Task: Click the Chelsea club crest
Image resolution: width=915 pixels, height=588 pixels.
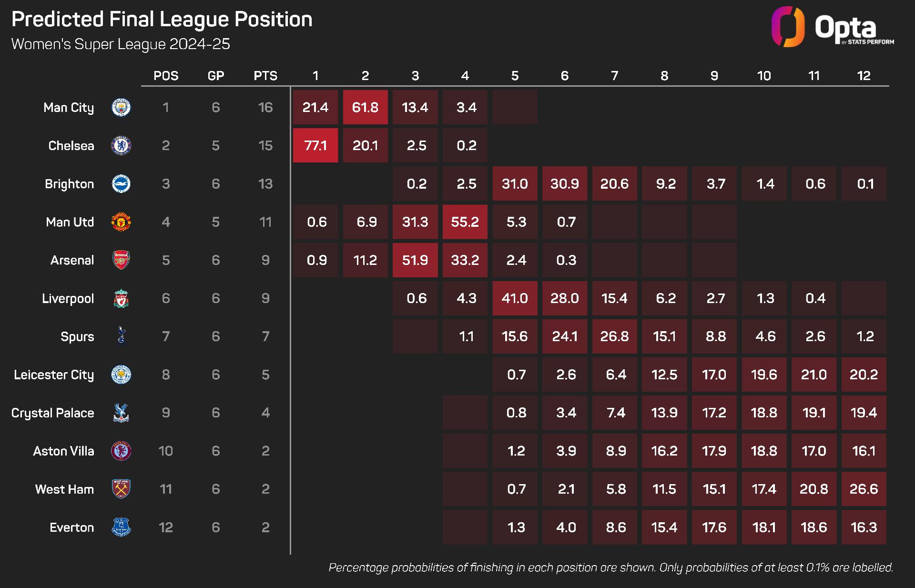Action: tap(121, 145)
